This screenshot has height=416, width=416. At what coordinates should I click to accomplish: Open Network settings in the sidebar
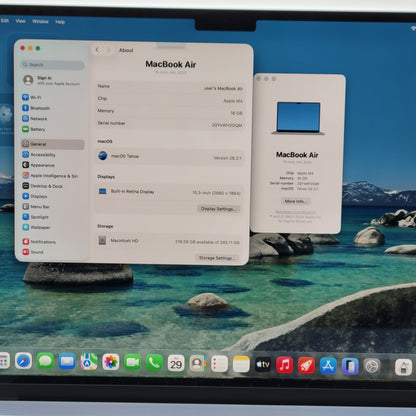point(53,119)
